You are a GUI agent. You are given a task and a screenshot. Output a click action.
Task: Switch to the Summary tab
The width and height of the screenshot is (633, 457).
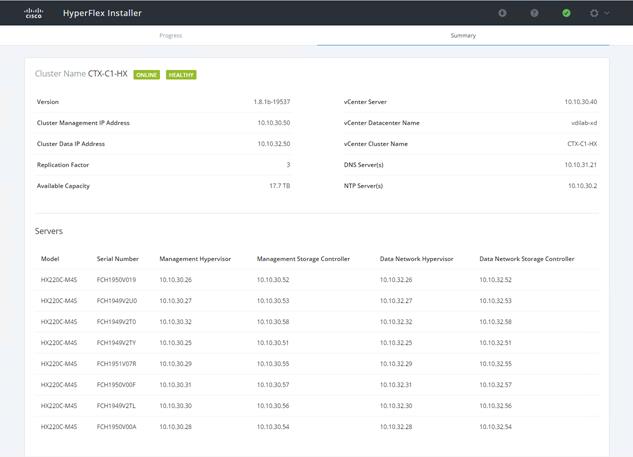(463, 36)
